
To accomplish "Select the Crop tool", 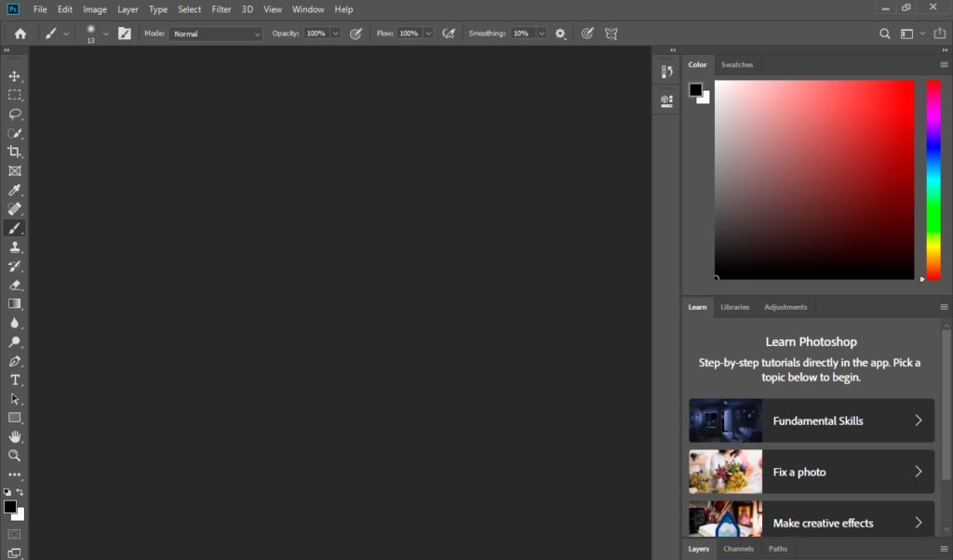I will point(15,152).
